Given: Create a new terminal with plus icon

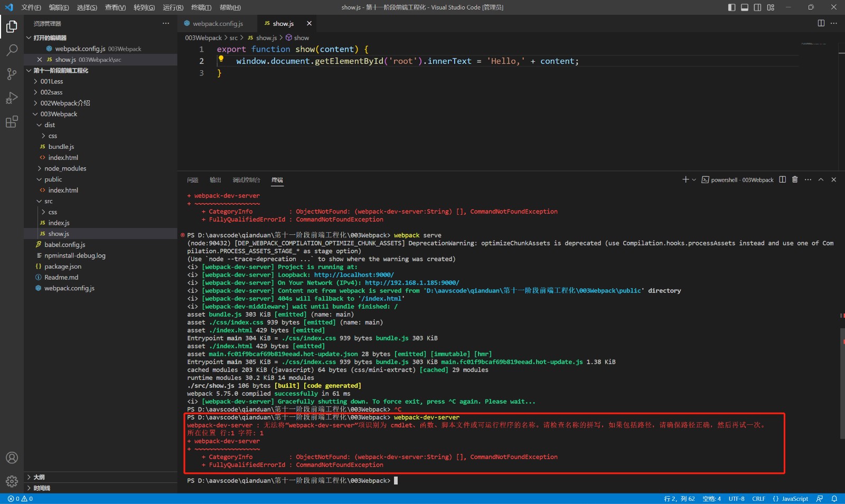Looking at the screenshot, I should [x=686, y=179].
